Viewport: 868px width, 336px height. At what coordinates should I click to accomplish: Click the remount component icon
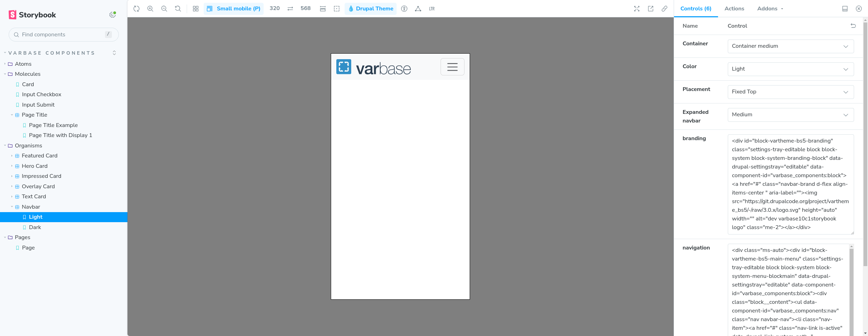point(136,9)
